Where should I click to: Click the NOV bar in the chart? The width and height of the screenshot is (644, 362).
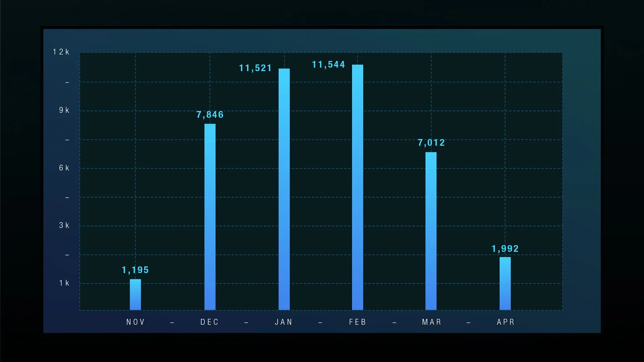[136, 295]
